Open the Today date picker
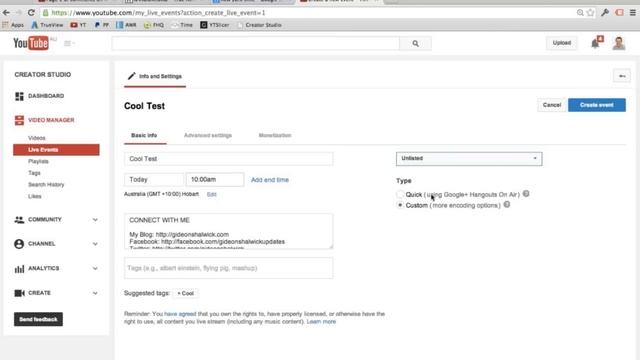This screenshot has height=360, width=640. point(154,180)
